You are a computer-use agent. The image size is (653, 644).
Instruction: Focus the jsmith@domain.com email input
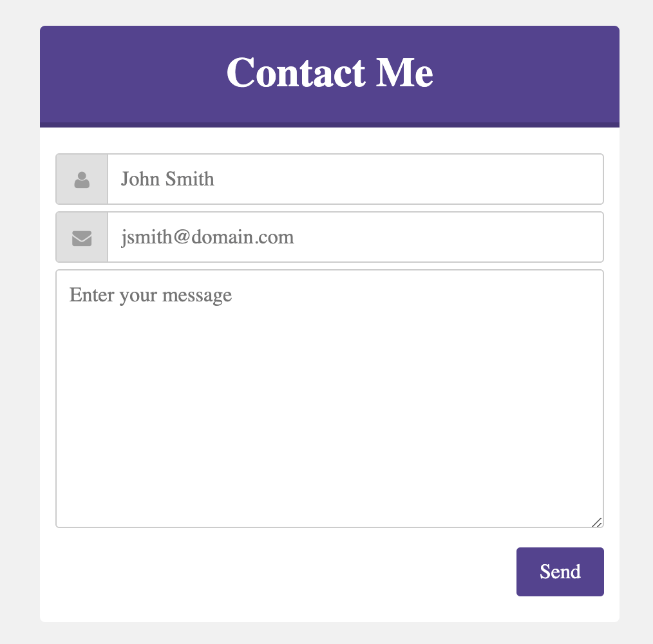[355, 237]
